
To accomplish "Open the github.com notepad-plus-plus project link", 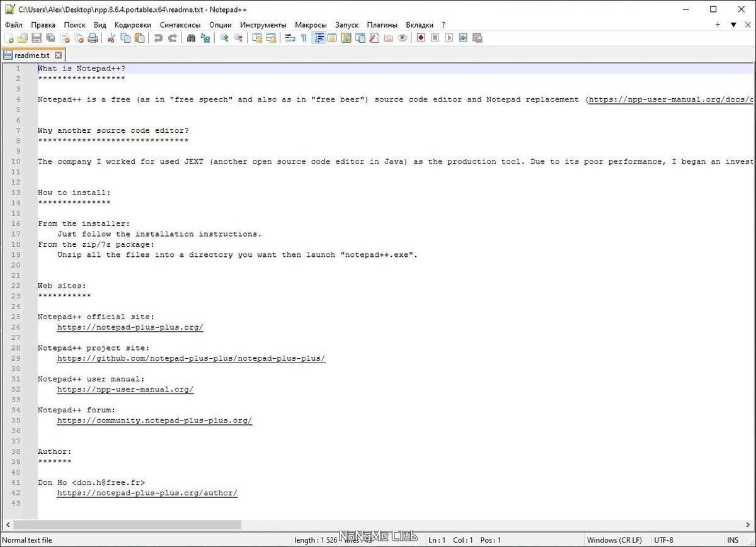I will [x=191, y=358].
